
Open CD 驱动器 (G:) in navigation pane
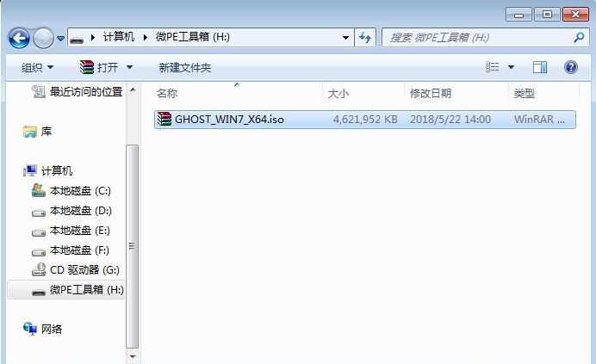click(x=84, y=269)
